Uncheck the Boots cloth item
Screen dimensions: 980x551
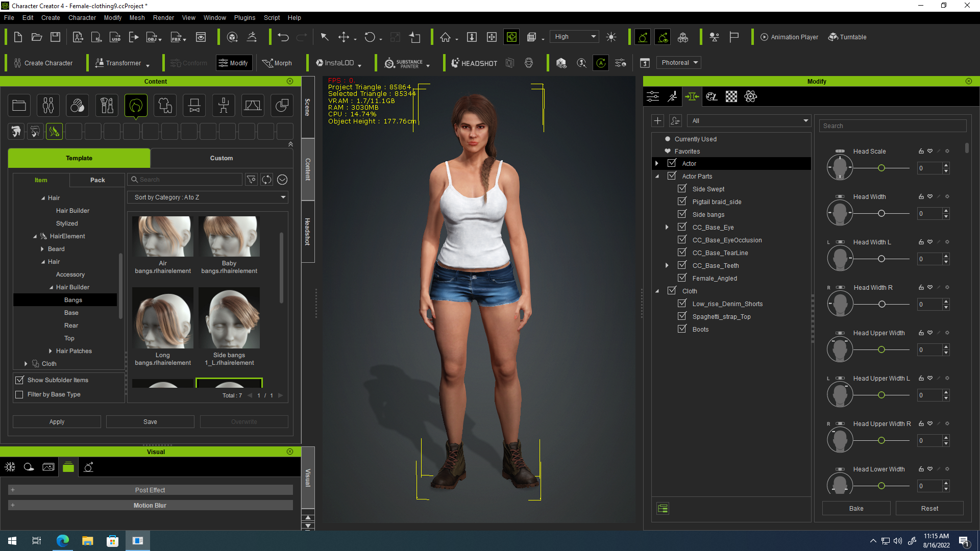682,329
